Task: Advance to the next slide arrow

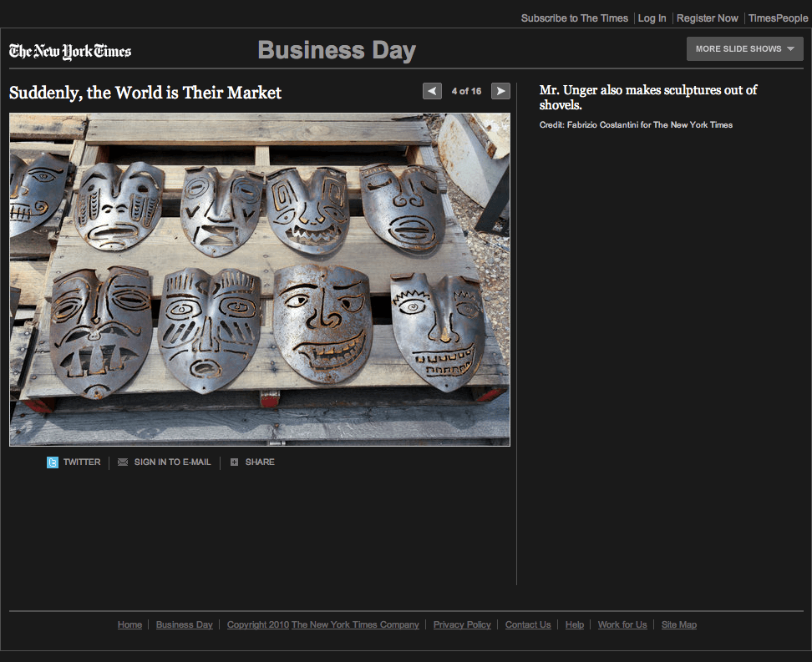Action: 500,91
